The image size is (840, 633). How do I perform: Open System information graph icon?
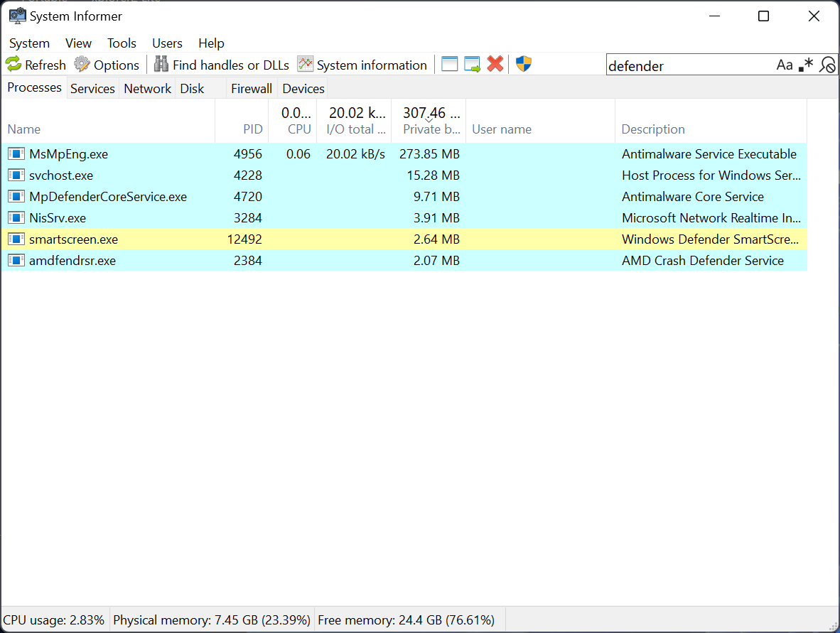(306, 65)
